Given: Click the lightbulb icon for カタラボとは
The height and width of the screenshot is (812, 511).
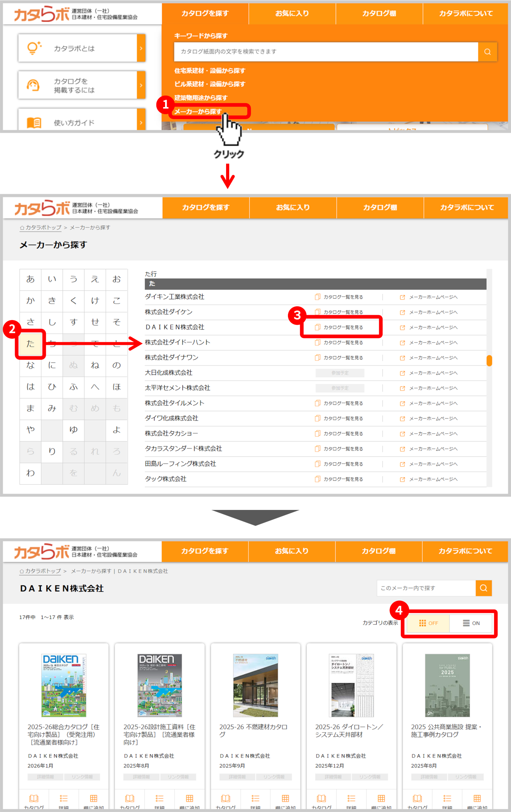Looking at the screenshot, I should coord(34,48).
